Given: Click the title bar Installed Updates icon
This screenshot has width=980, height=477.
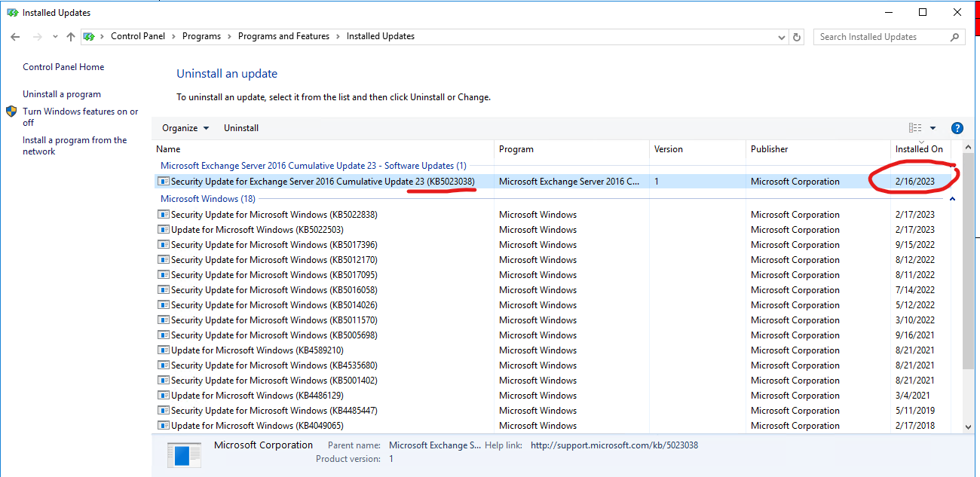Looking at the screenshot, I should point(12,12).
